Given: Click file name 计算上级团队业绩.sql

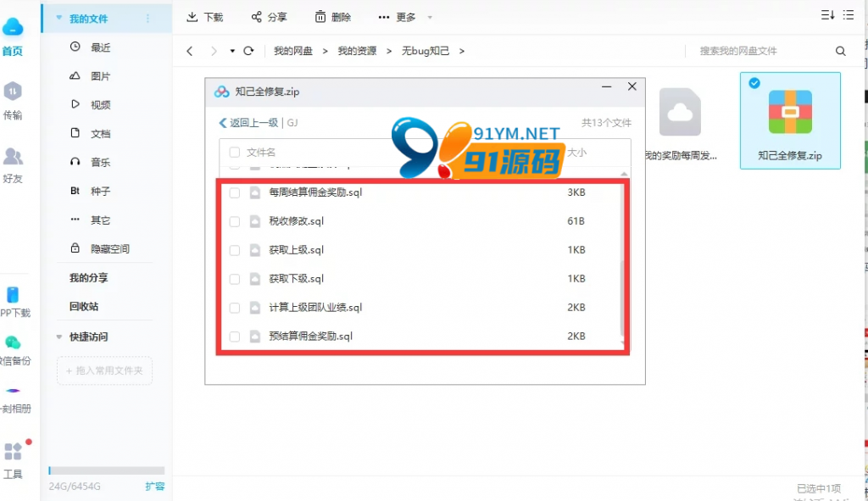Looking at the screenshot, I should (315, 307).
